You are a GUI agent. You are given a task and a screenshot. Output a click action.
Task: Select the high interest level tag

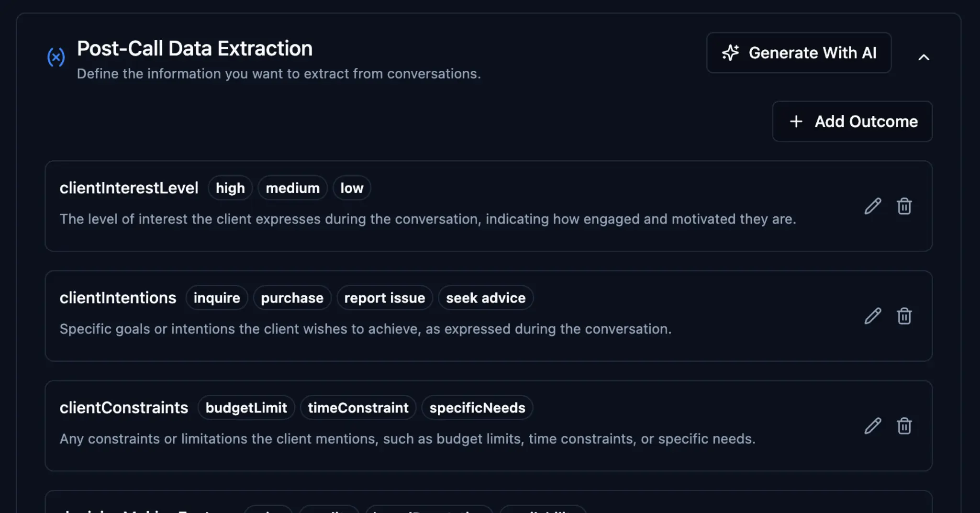click(x=230, y=188)
